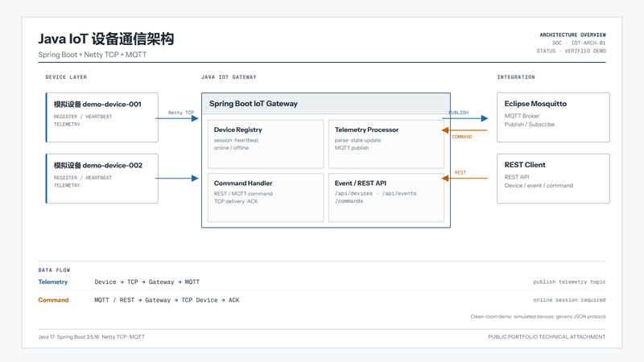
Task: Click the 'Clean-room demo' disclaimer line
Action: [x=538, y=316]
